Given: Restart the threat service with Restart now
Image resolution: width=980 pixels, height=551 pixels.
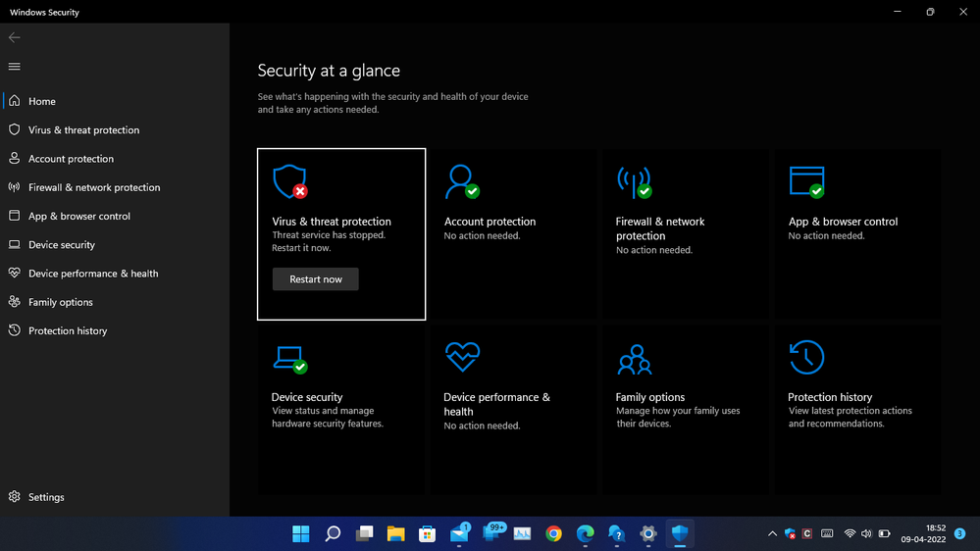Looking at the screenshot, I should tap(316, 279).
